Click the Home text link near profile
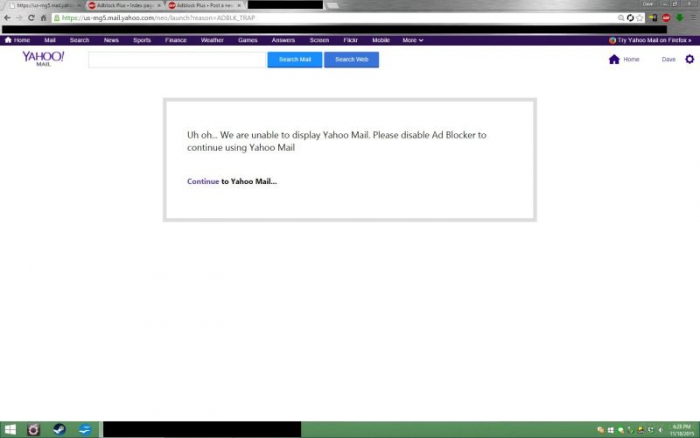 pyautogui.click(x=631, y=59)
